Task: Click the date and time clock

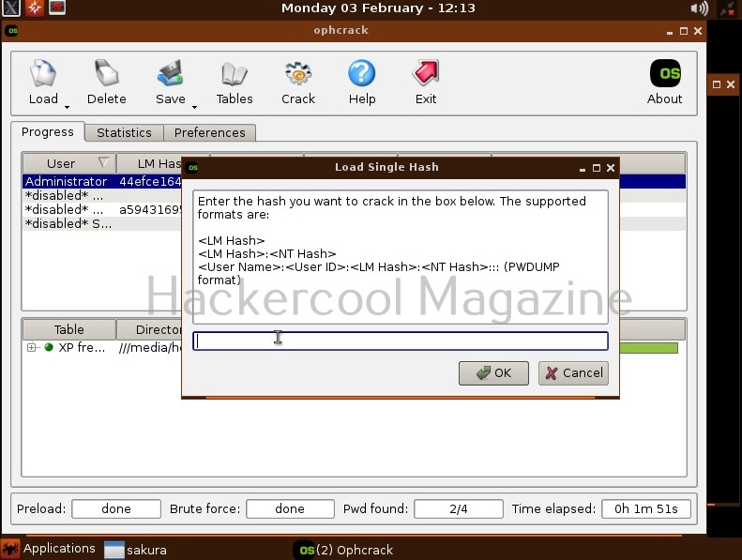Action: [x=378, y=8]
